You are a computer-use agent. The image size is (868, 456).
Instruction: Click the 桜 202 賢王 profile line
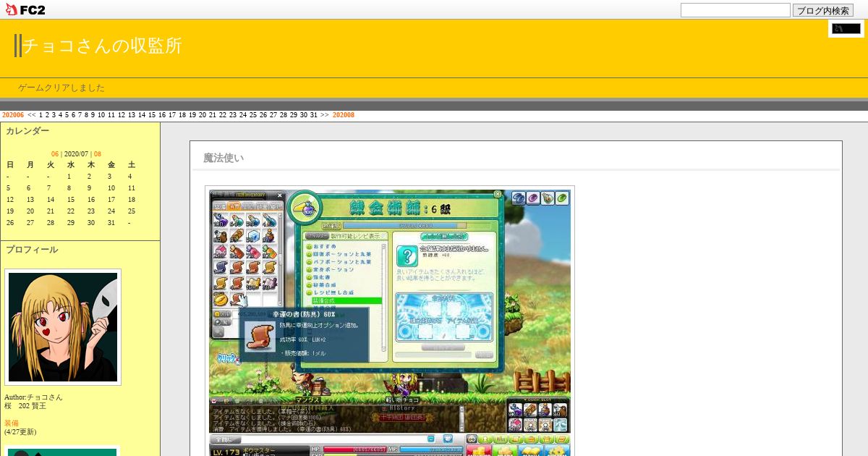coord(25,406)
